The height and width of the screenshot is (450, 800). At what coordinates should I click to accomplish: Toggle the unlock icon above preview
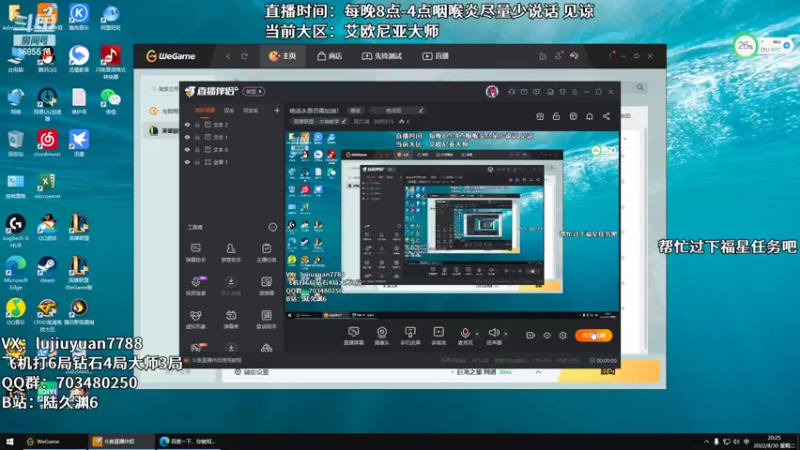[556, 116]
